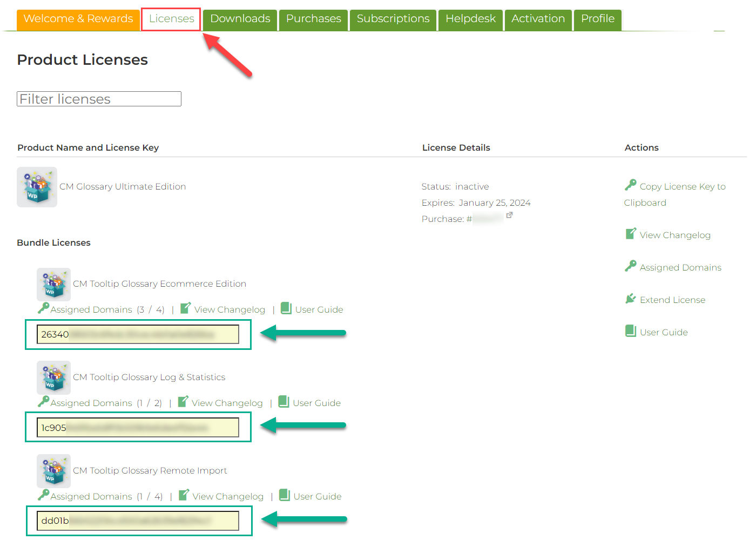This screenshot has width=756, height=540.
Task: Click the key icon beside Actions Assigned Domains
Action: pos(630,266)
